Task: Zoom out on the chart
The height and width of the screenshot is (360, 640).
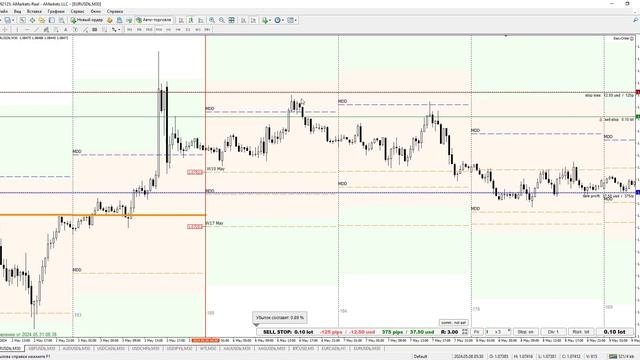Action: click(222, 20)
